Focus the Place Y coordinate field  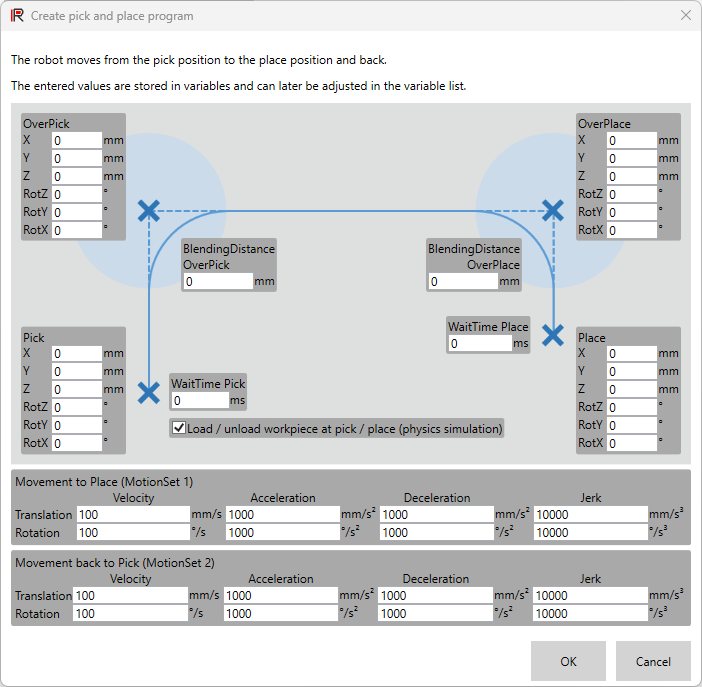632,372
